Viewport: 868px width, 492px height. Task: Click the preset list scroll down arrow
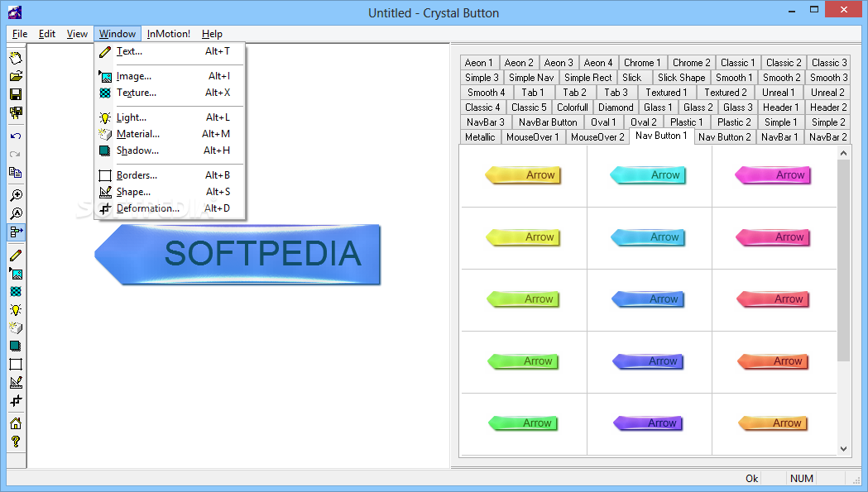click(x=843, y=449)
